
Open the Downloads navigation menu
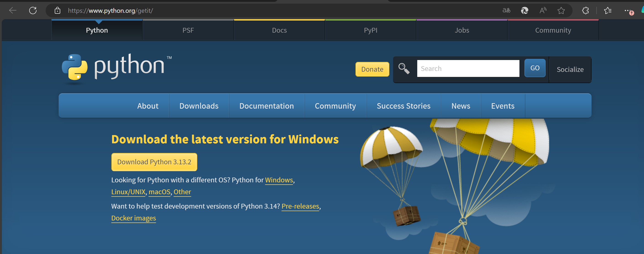[199, 106]
